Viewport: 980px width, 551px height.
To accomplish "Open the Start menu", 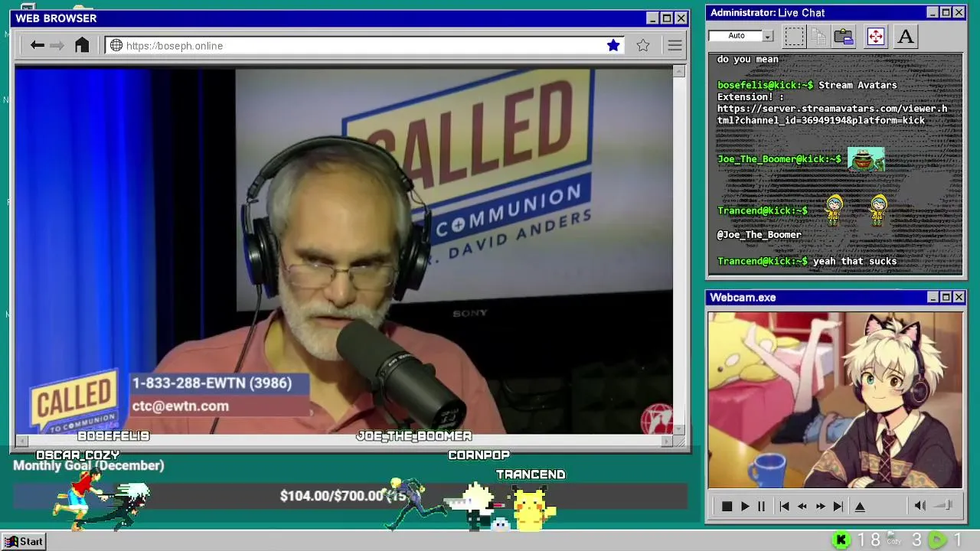I will tap(24, 541).
